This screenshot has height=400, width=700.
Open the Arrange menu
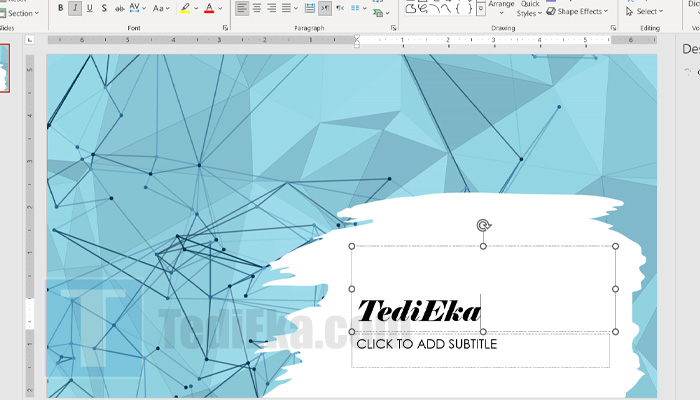click(x=501, y=7)
